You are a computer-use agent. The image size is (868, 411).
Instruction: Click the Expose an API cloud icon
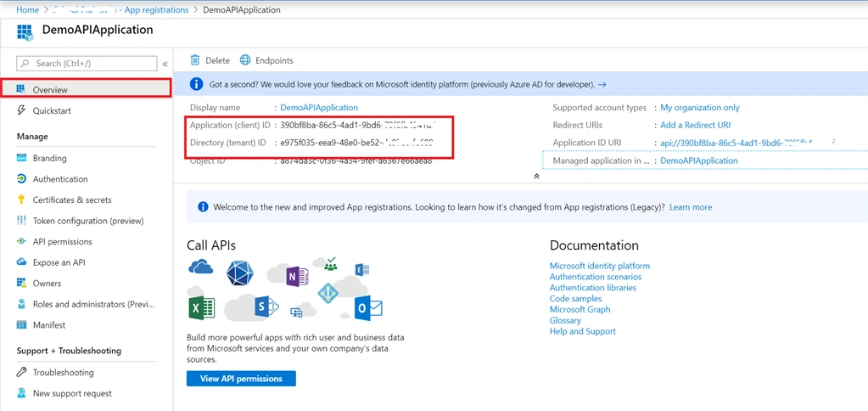point(21,262)
